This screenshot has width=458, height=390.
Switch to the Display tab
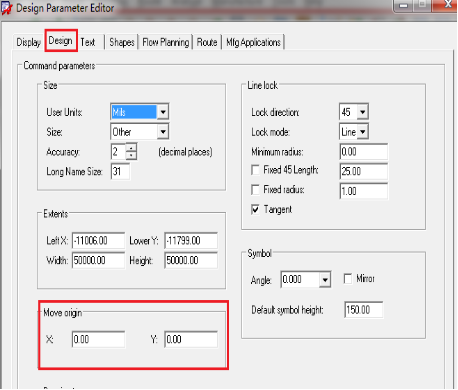point(28,42)
